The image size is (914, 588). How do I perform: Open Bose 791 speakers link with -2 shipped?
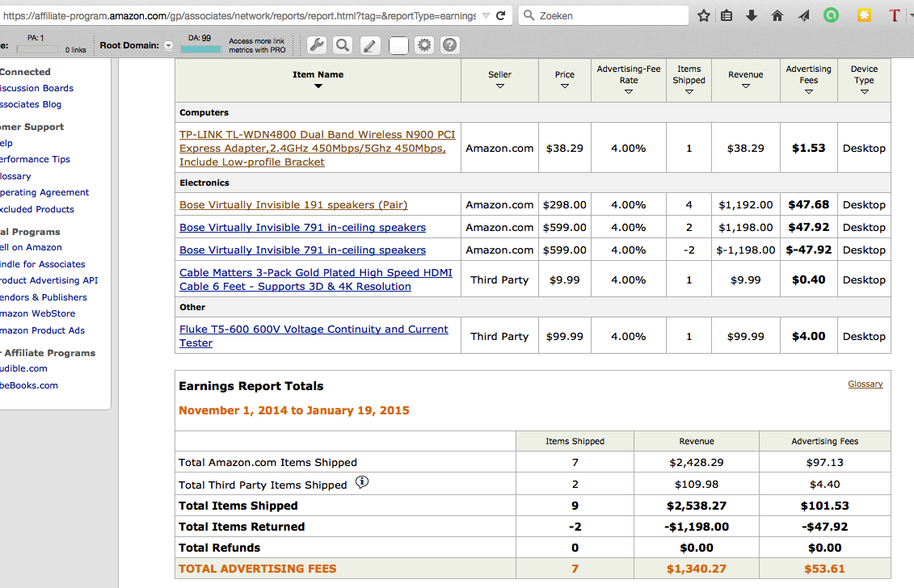[302, 250]
